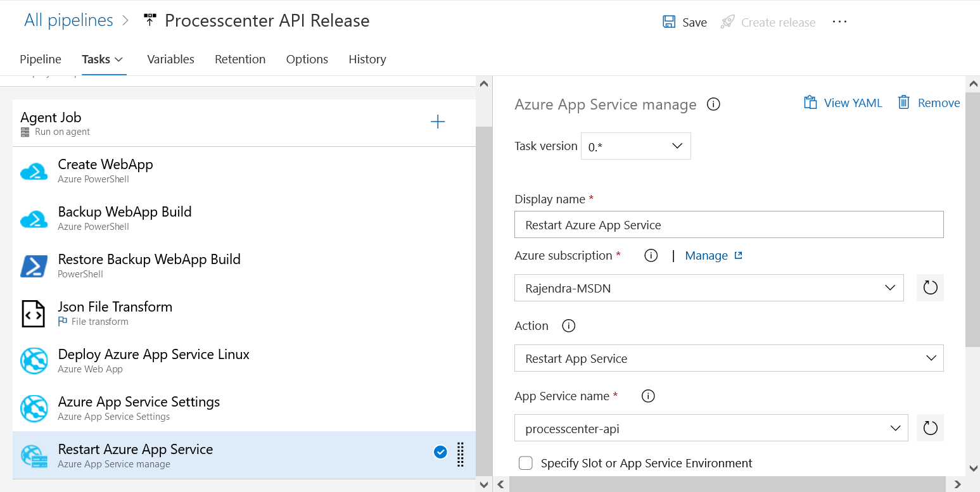
Task: Click the Backup WebApp Build cloud icon
Action: (34, 218)
